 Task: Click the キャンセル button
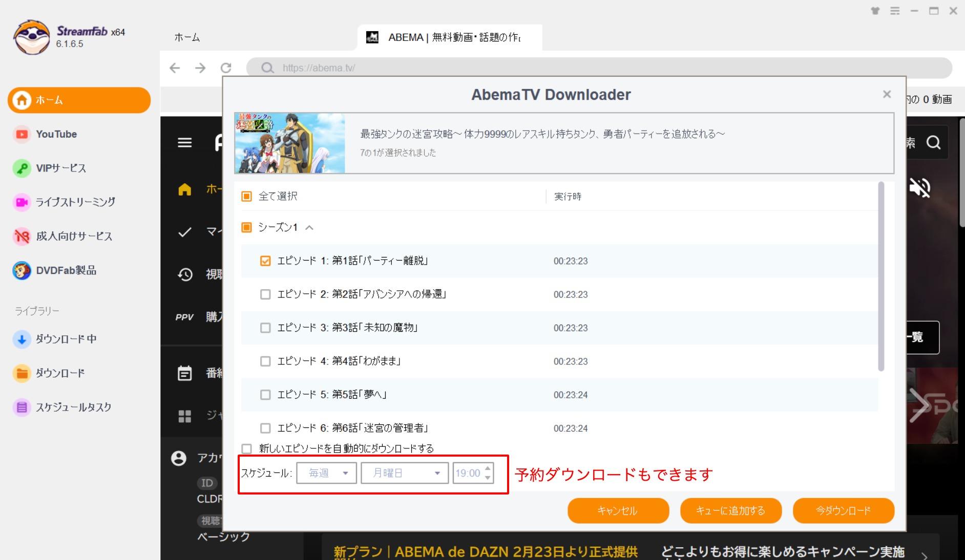pos(618,511)
